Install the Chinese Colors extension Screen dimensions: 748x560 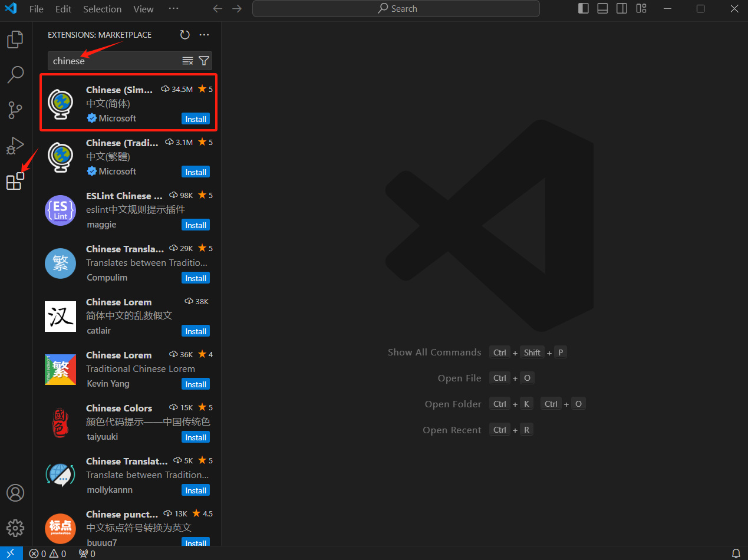click(196, 437)
